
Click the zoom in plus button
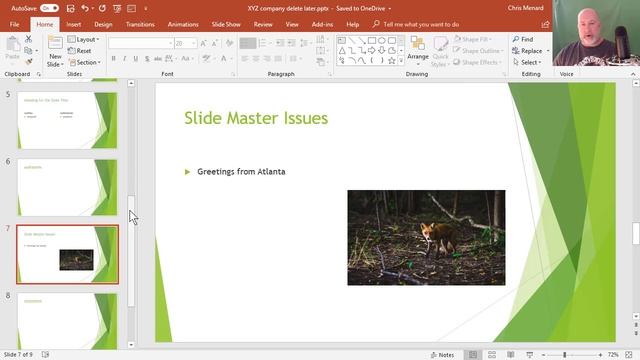click(600, 355)
